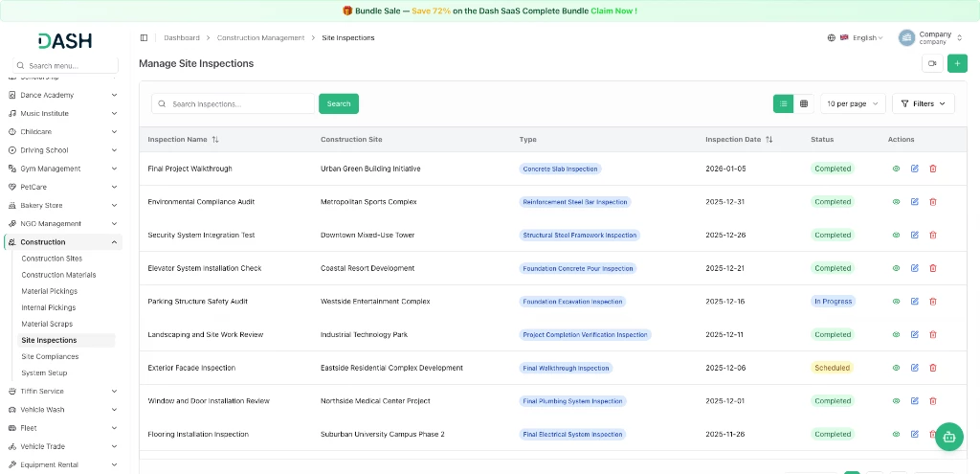Delete Security System Integration Test

tap(933, 236)
